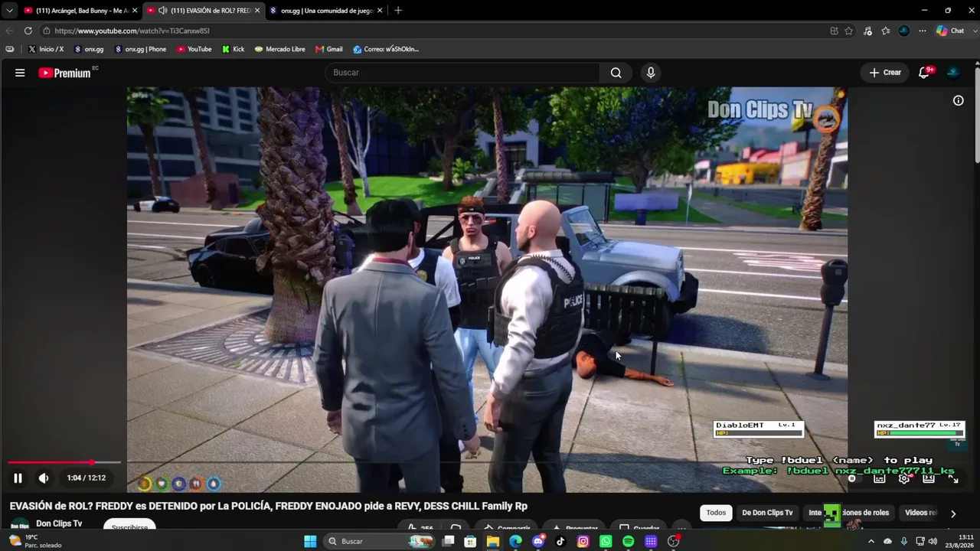980x551 pixels.
Task: Open the Kick bookmark
Action: pyautogui.click(x=234, y=49)
